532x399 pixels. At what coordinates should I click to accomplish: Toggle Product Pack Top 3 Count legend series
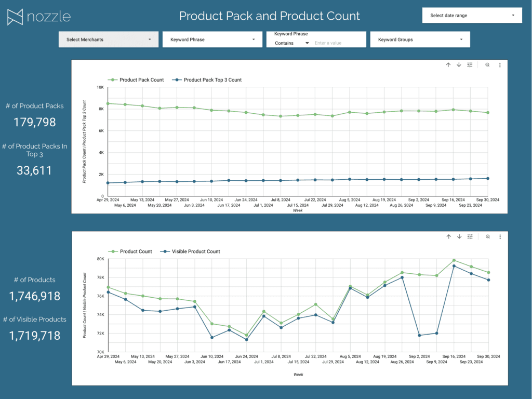[x=207, y=79]
